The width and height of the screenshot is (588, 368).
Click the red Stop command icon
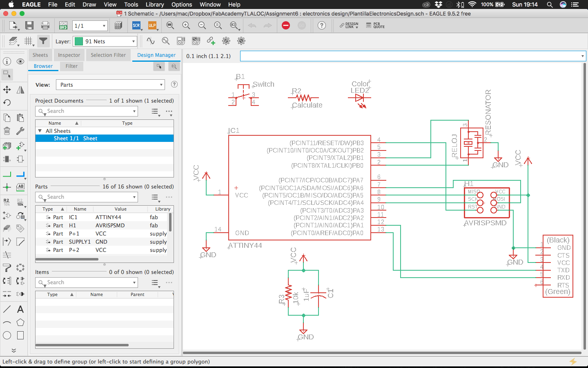pyautogui.click(x=286, y=26)
